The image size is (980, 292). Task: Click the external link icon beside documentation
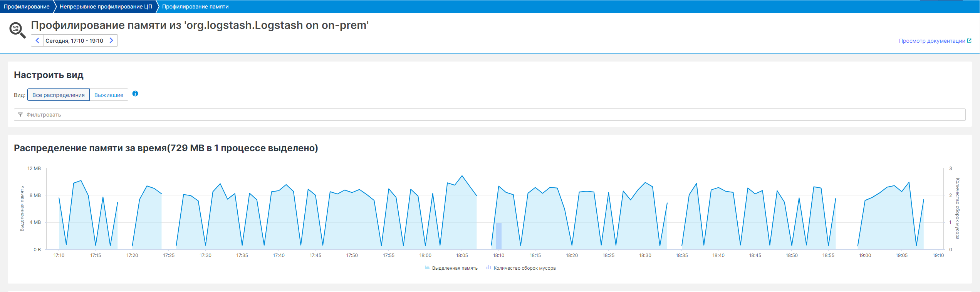pos(969,41)
